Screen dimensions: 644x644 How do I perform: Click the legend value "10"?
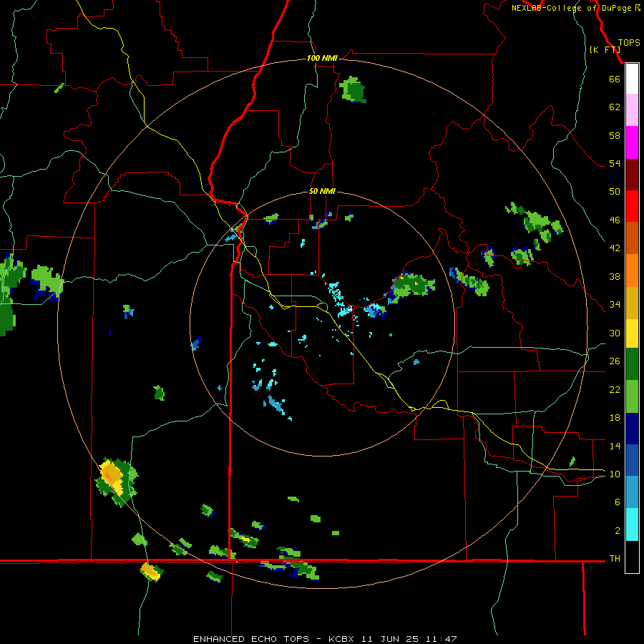[615, 474]
